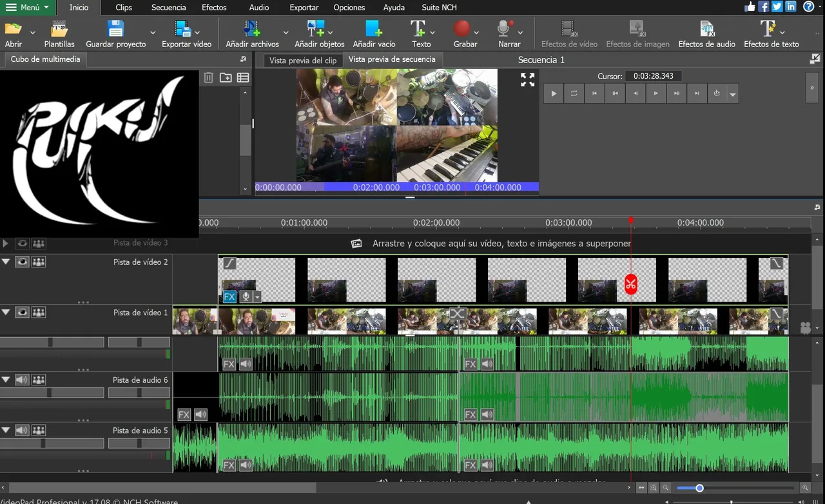Click the help question mark icon
The width and height of the screenshot is (825, 504).
pos(808,7)
